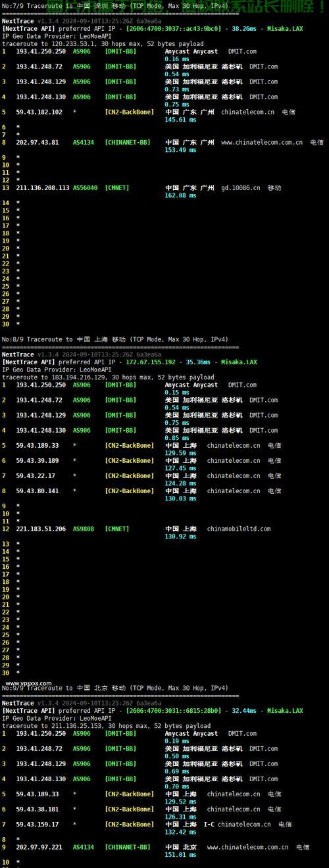
Task: Select IP address 221.183.51.206
Action: point(41,529)
